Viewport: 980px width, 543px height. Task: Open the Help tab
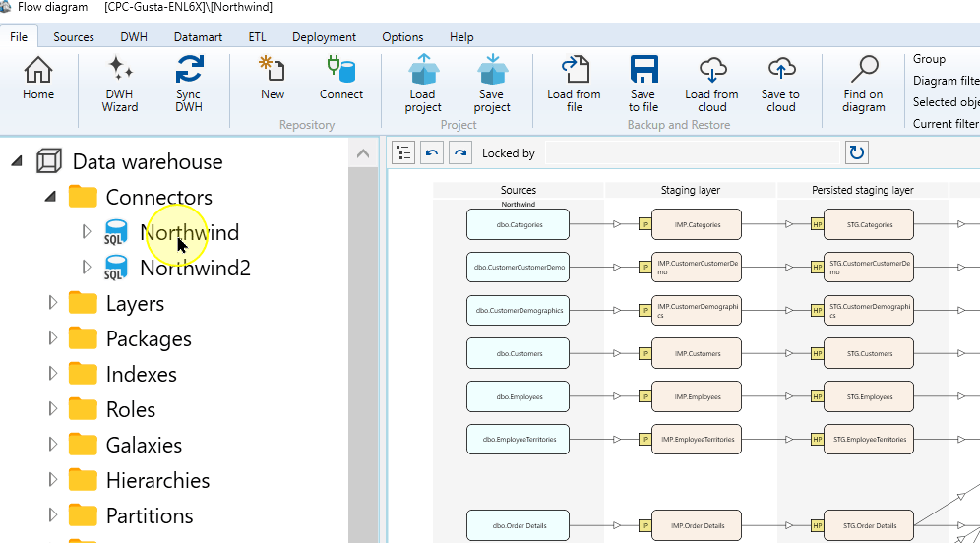click(x=461, y=36)
